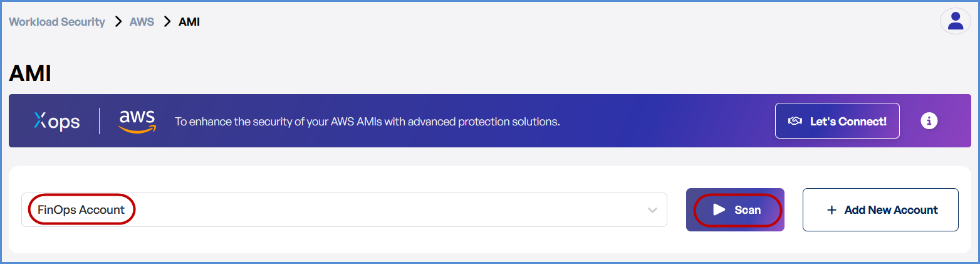Click the plus icon beside Add New Account

tap(831, 210)
